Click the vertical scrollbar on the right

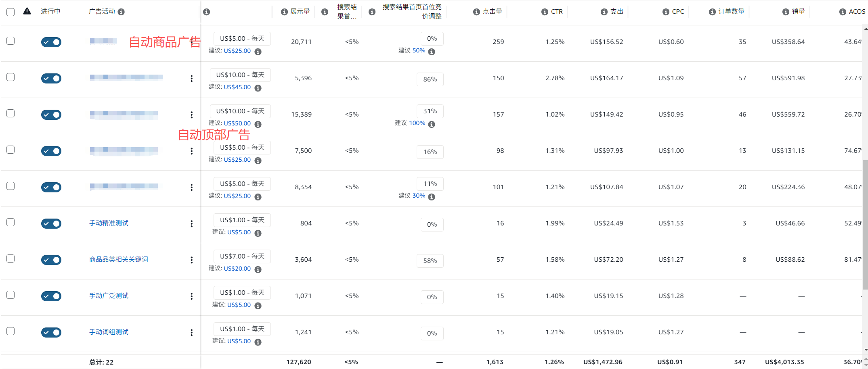tap(865, 224)
